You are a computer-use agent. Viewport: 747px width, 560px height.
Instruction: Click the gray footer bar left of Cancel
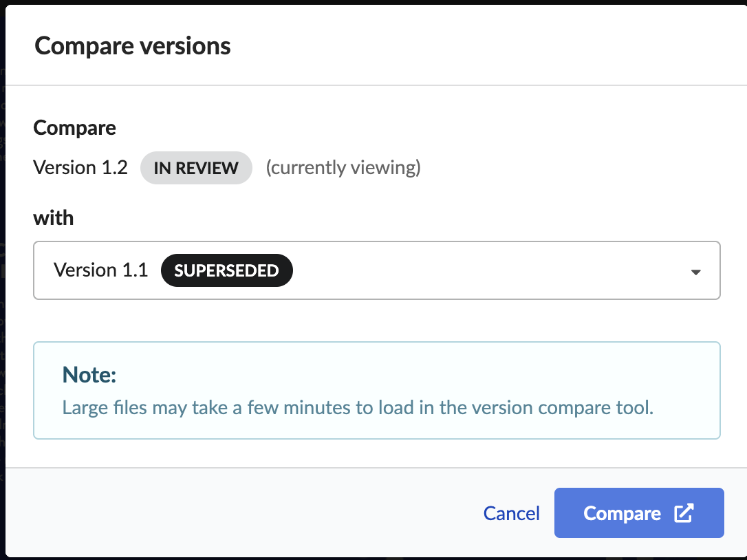238,513
